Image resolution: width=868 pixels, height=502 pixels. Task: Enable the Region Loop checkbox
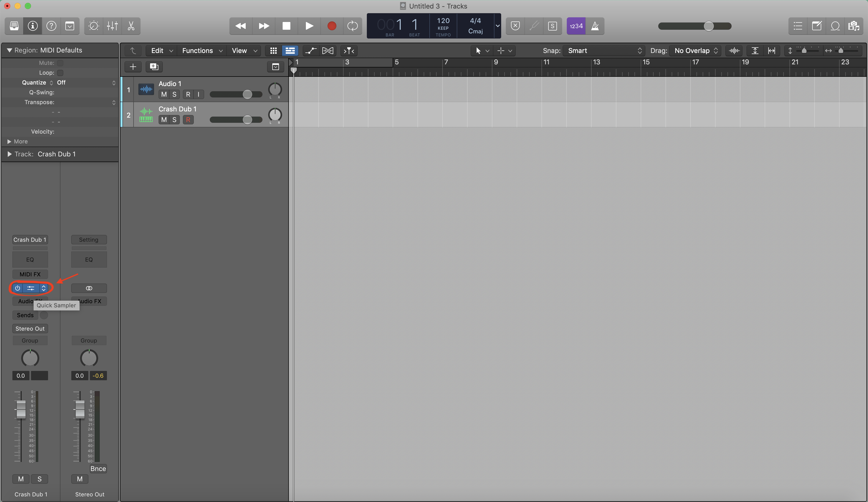click(x=60, y=73)
